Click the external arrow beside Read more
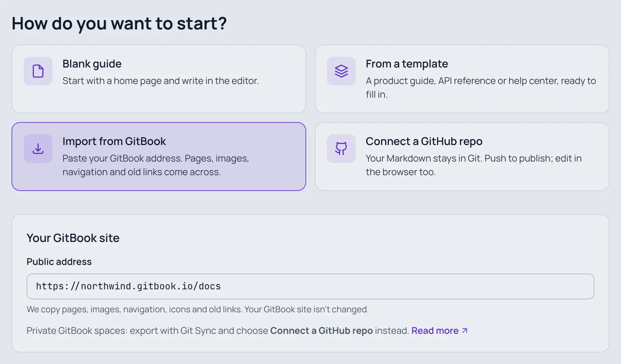This screenshot has height=364, width=621. pos(465,331)
